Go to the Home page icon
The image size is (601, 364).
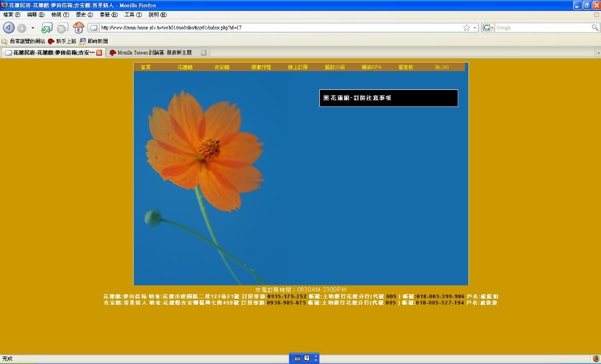click(x=79, y=27)
